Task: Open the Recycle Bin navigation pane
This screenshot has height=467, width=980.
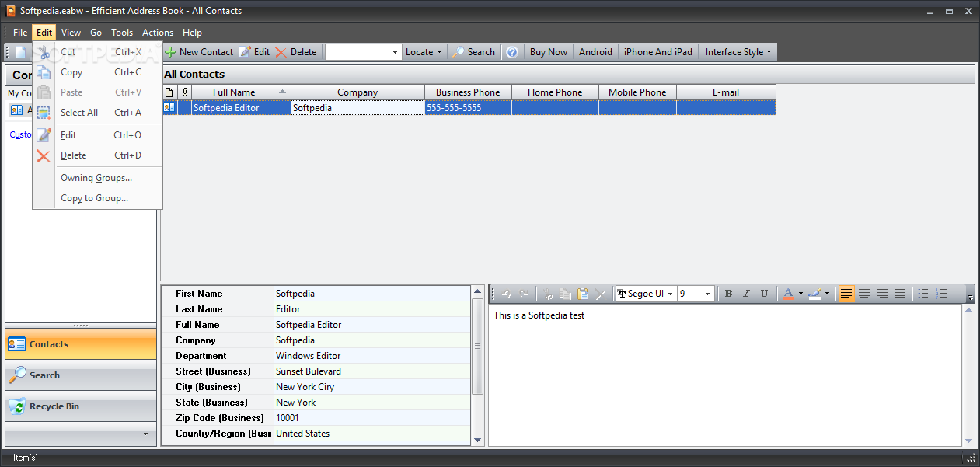Action: [x=81, y=406]
